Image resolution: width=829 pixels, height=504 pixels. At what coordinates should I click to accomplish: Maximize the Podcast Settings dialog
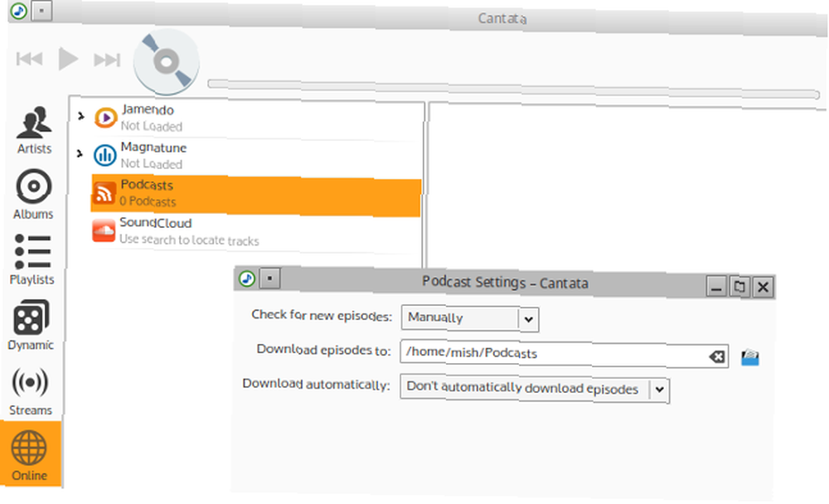point(739,287)
